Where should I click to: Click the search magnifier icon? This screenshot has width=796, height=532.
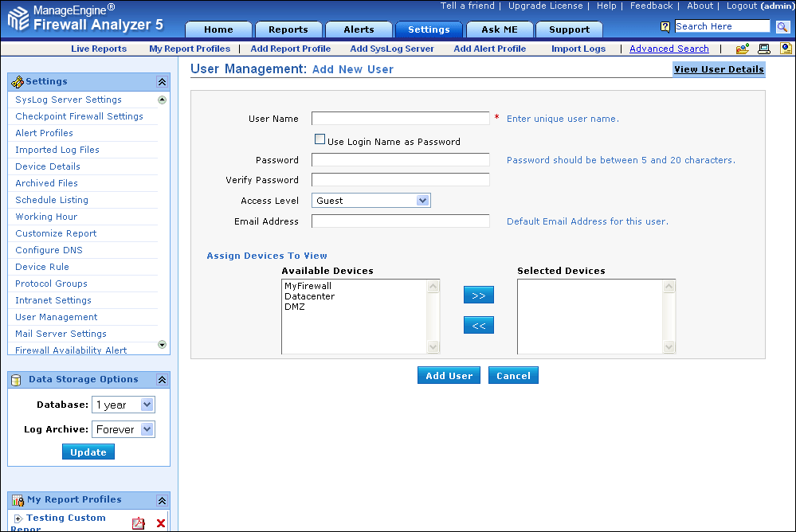click(x=782, y=27)
